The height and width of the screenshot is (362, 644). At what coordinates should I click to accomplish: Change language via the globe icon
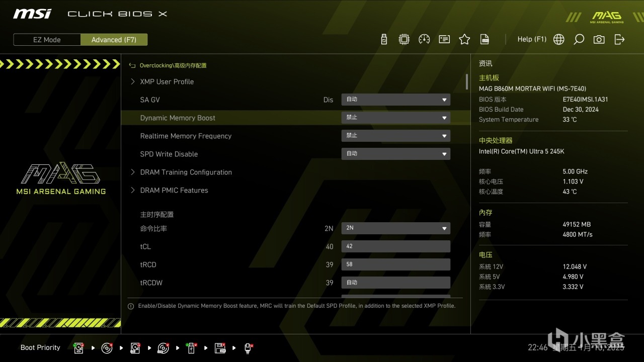[558, 39]
